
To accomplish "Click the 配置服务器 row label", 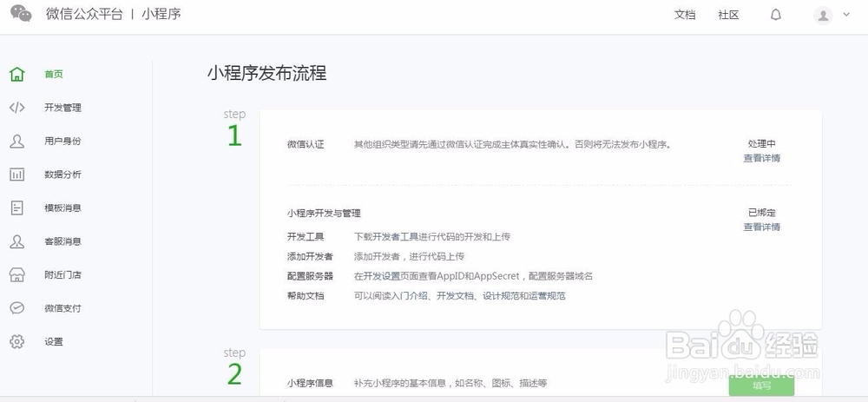I will coord(310,276).
